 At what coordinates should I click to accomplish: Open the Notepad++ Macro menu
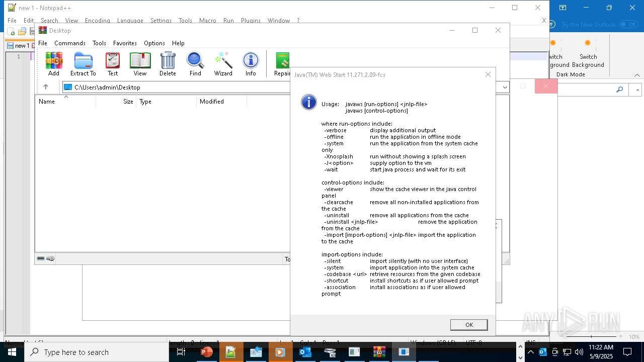[x=208, y=21]
